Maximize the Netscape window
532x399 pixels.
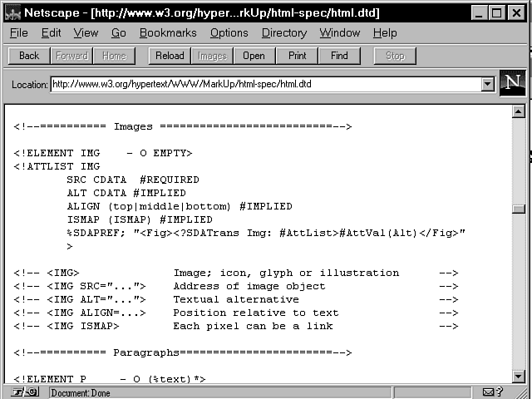[496, 13]
